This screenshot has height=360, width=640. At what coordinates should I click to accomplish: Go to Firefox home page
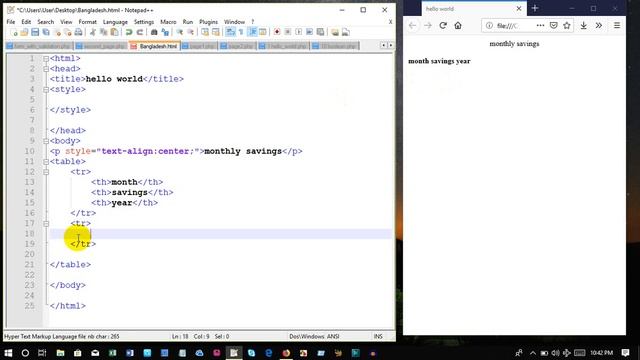458,25
